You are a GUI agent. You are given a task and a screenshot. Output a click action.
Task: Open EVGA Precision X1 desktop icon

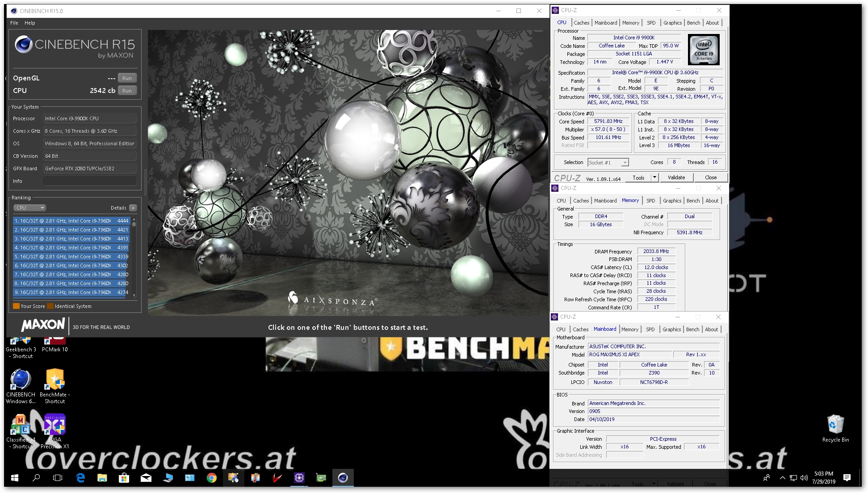pos(55,431)
